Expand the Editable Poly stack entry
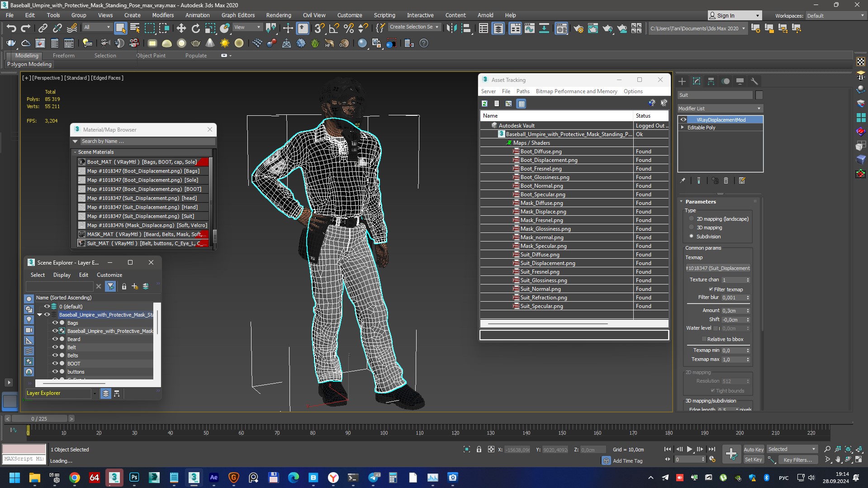The height and width of the screenshot is (488, 868). [x=683, y=128]
